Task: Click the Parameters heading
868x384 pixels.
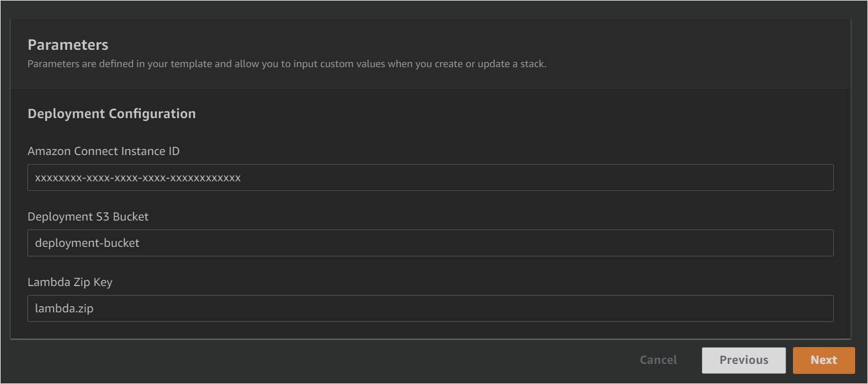Action: click(67, 45)
